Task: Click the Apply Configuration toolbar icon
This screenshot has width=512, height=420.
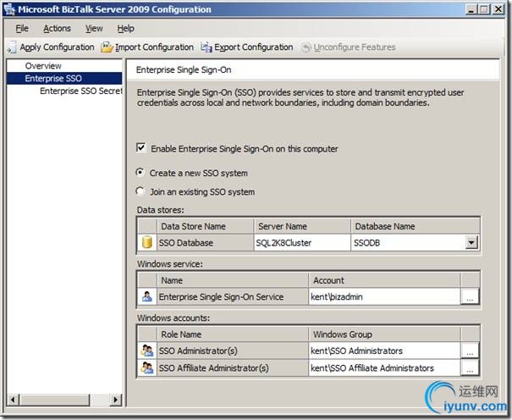Action: click(12, 47)
